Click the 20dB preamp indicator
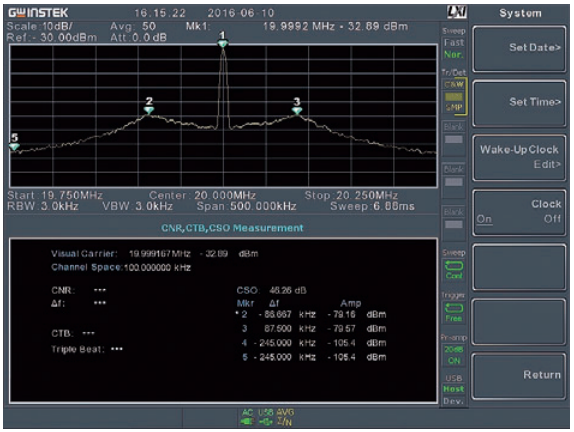574x432 pixels. point(454,350)
